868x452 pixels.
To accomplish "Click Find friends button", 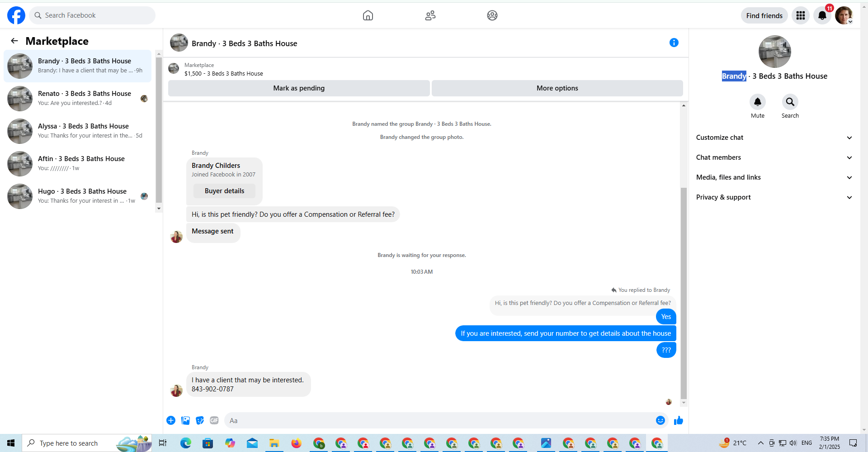I will pyautogui.click(x=764, y=15).
